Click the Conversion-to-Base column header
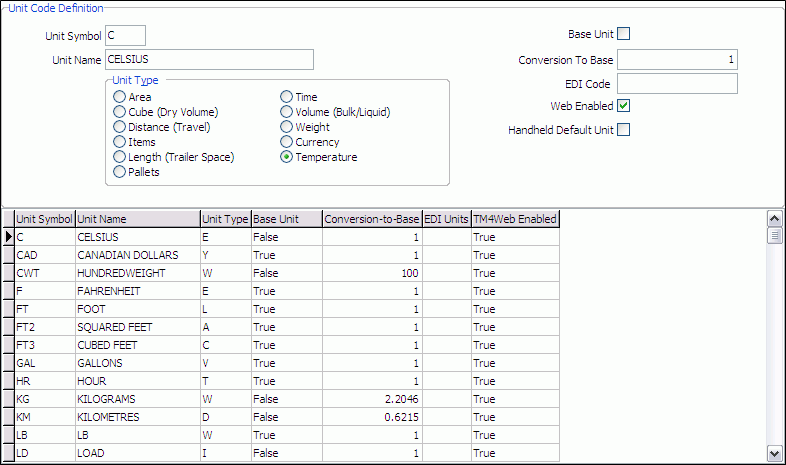The image size is (786, 465). pos(371,219)
